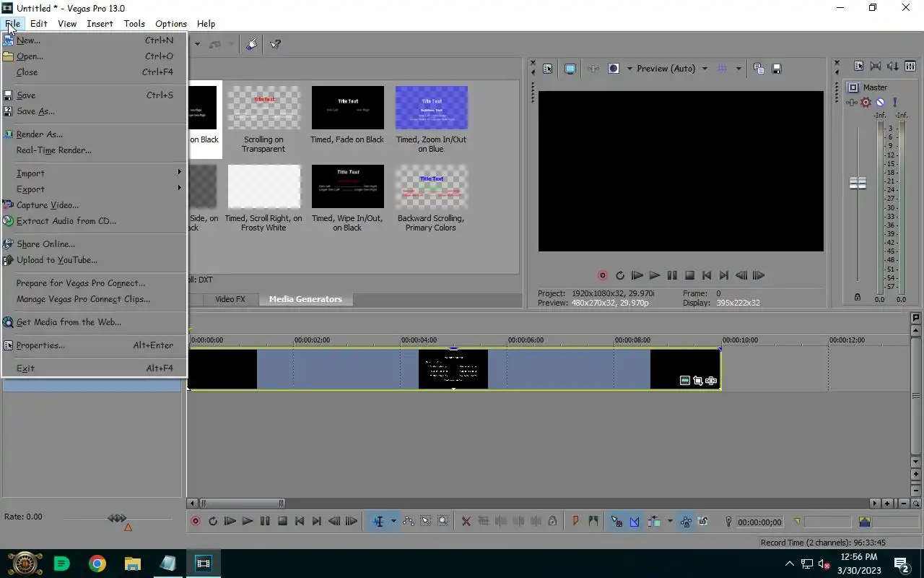This screenshot has height=578, width=924.
Task: Mute the Master bus
Action: click(880, 103)
